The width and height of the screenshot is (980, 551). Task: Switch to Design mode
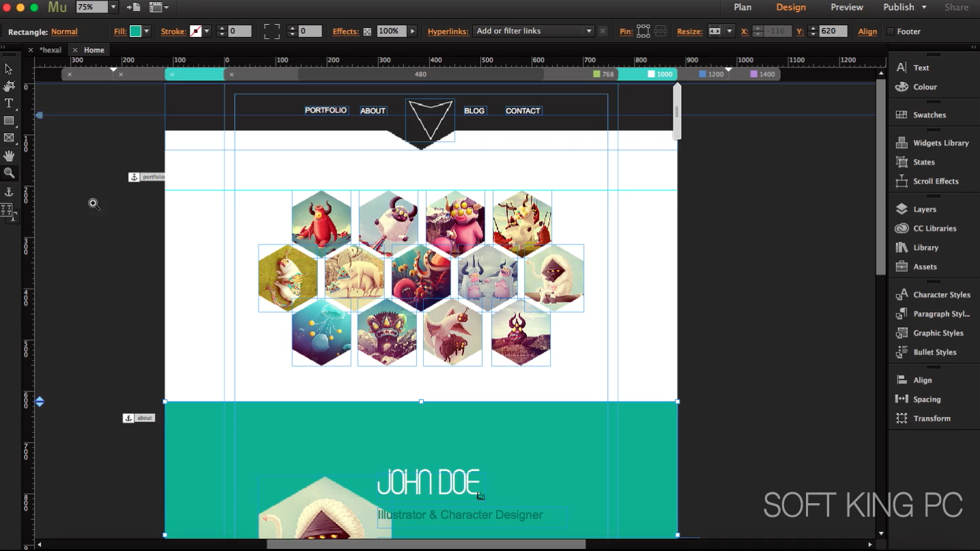click(x=791, y=7)
